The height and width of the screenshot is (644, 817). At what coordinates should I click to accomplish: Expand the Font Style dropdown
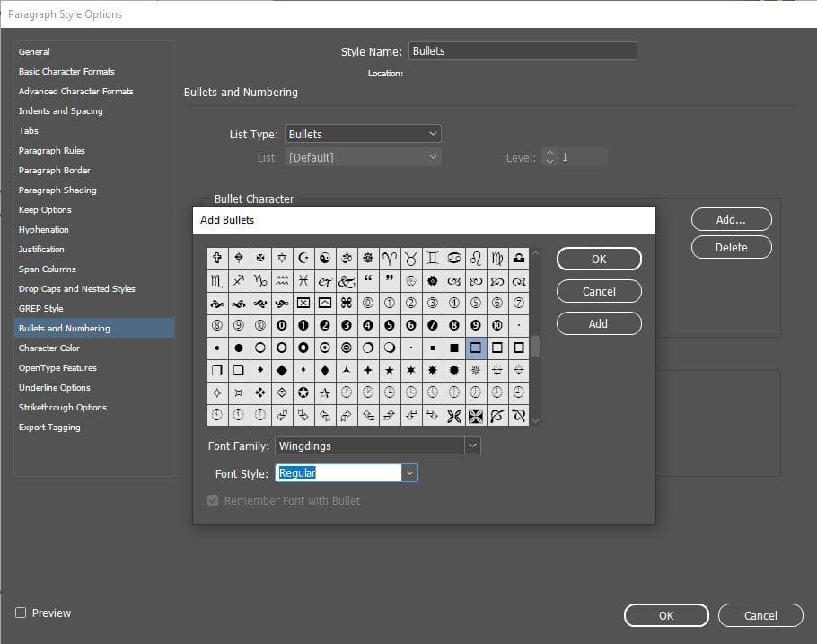click(x=409, y=473)
